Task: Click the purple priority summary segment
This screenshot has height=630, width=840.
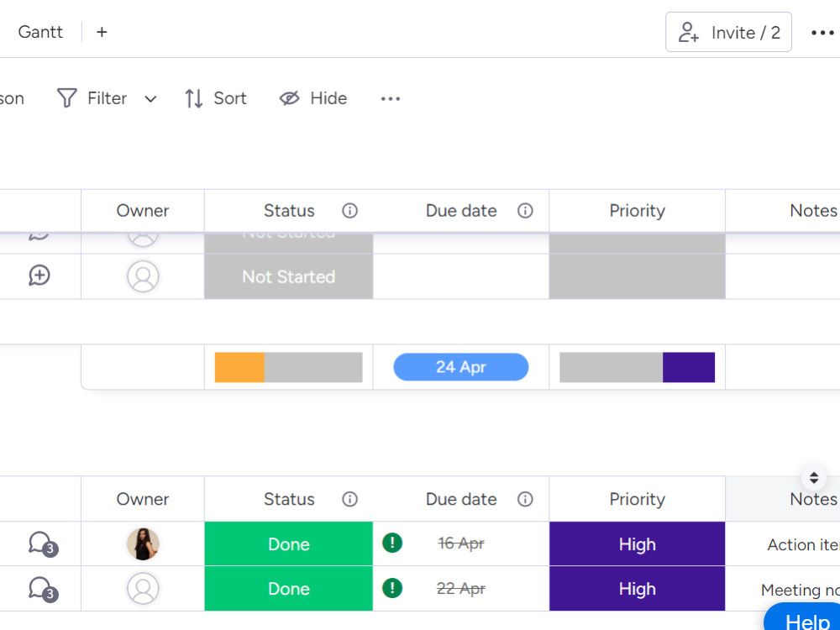Action: (689, 367)
